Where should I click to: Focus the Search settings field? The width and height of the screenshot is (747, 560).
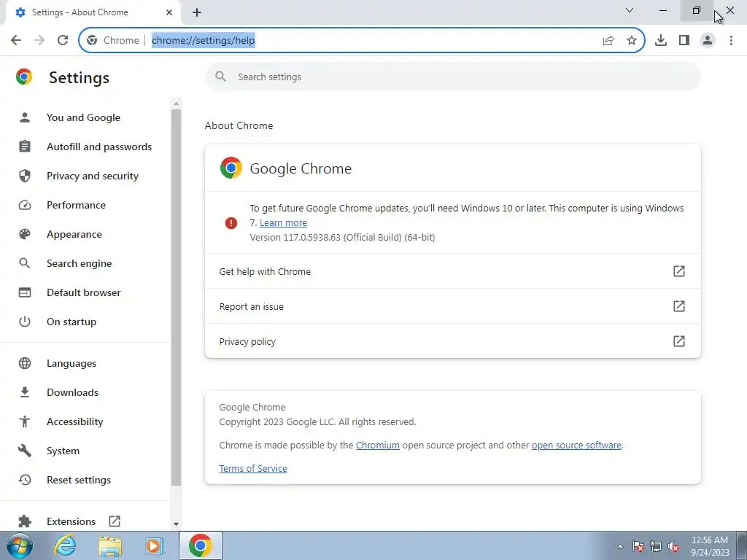452,77
